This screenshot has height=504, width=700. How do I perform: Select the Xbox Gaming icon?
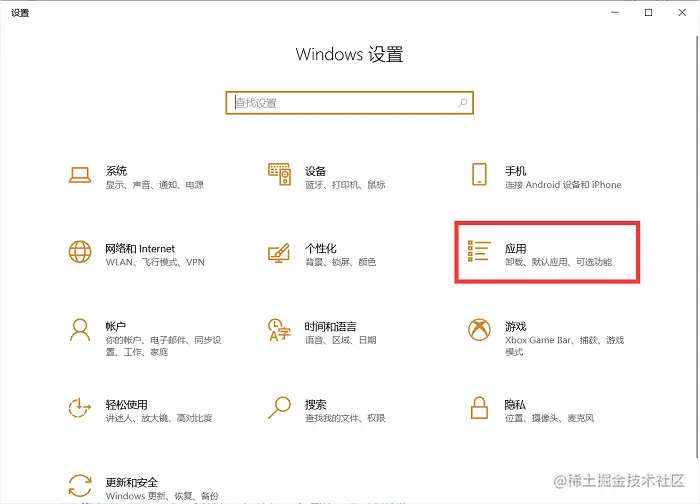pyautogui.click(x=479, y=330)
